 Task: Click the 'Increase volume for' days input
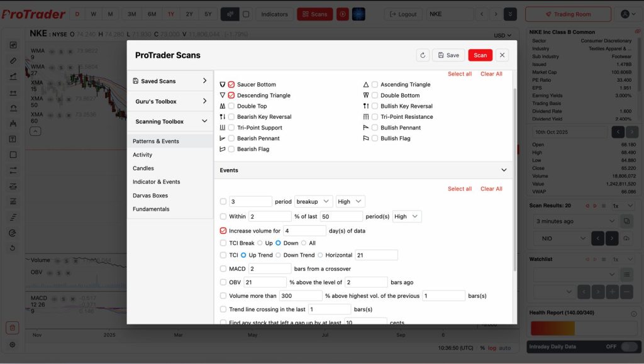click(x=304, y=231)
